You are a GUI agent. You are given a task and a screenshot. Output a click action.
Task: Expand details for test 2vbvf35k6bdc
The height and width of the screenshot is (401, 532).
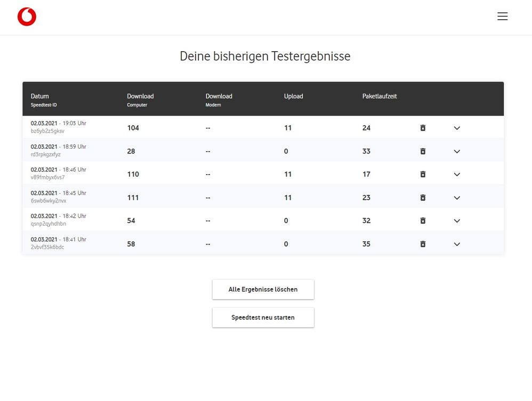[457, 244]
